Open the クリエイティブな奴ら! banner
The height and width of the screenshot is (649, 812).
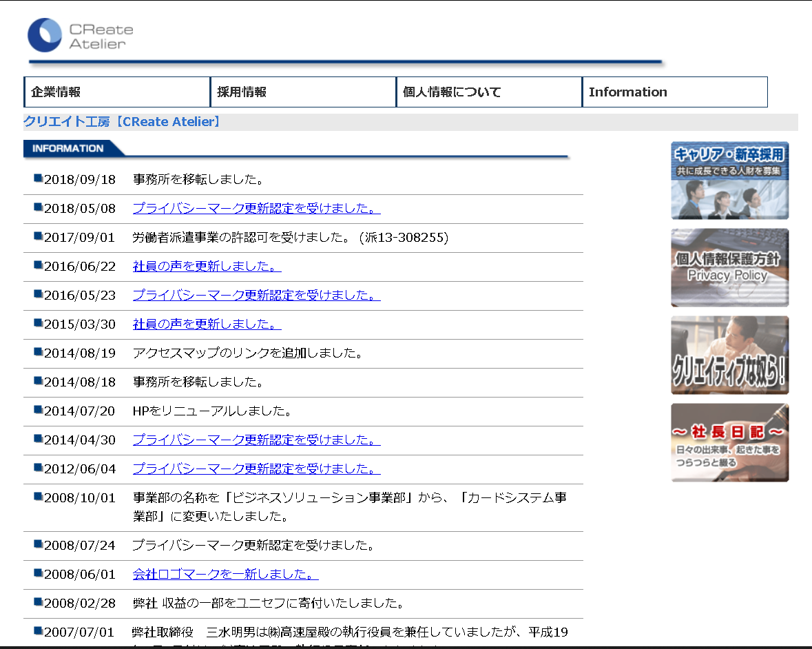point(729,355)
